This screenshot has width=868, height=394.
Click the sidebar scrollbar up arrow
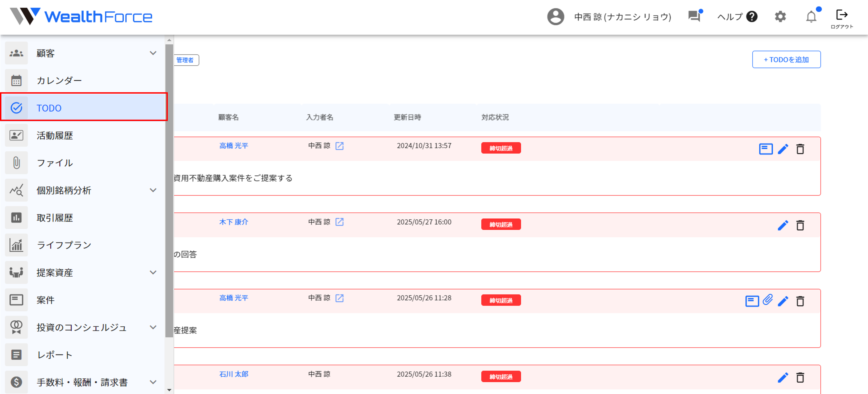pyautogui.click(x=170, y=40)
